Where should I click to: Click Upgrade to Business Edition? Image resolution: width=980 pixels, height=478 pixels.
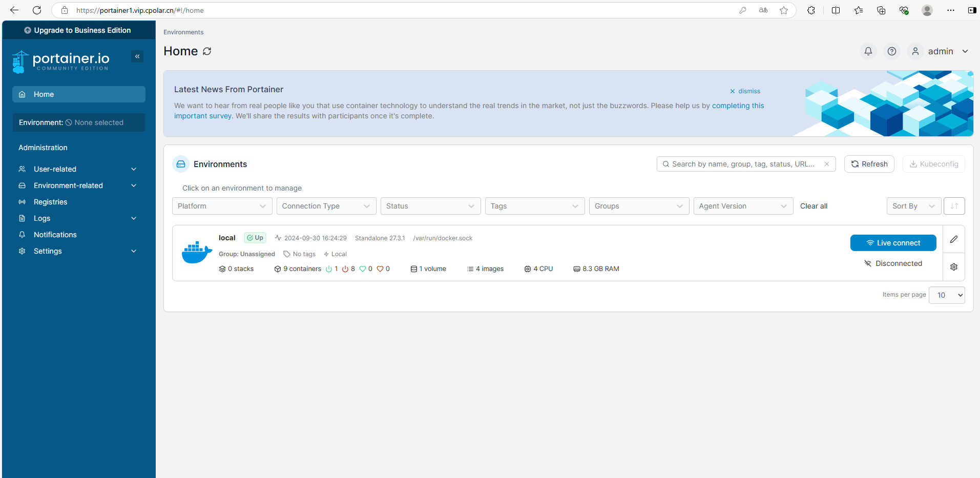tap(77, 30)
